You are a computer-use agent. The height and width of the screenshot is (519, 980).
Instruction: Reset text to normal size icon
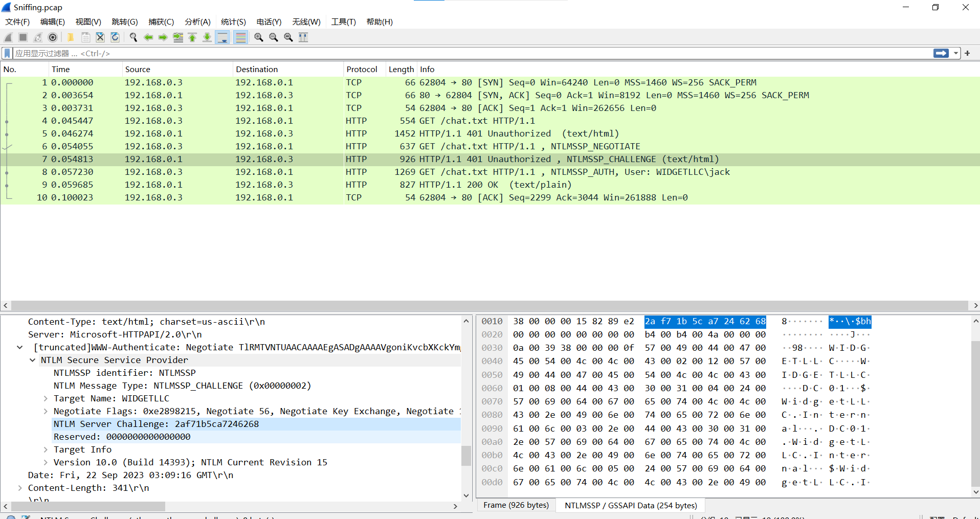click(288, 37)
